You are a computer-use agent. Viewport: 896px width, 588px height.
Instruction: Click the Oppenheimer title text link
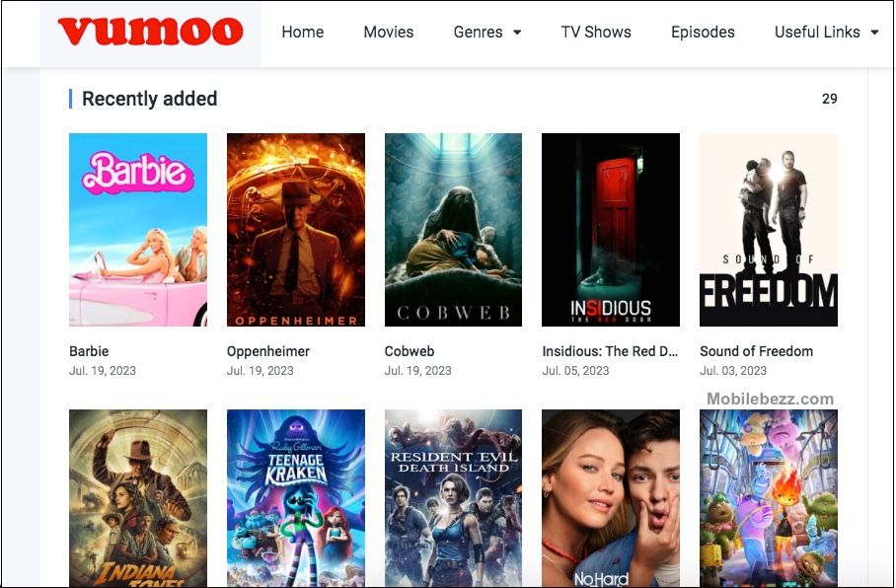pyautogui.click(x=268, y=351)
